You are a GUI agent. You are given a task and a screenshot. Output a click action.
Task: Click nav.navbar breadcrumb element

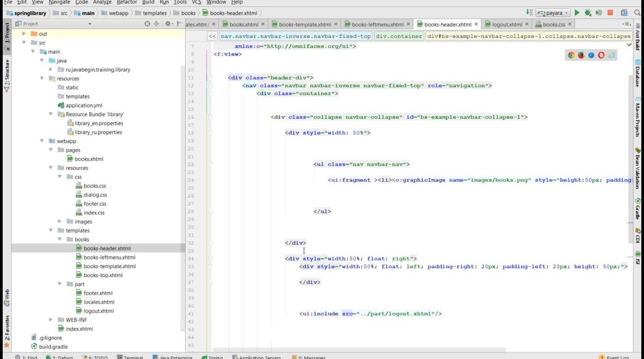296,36
